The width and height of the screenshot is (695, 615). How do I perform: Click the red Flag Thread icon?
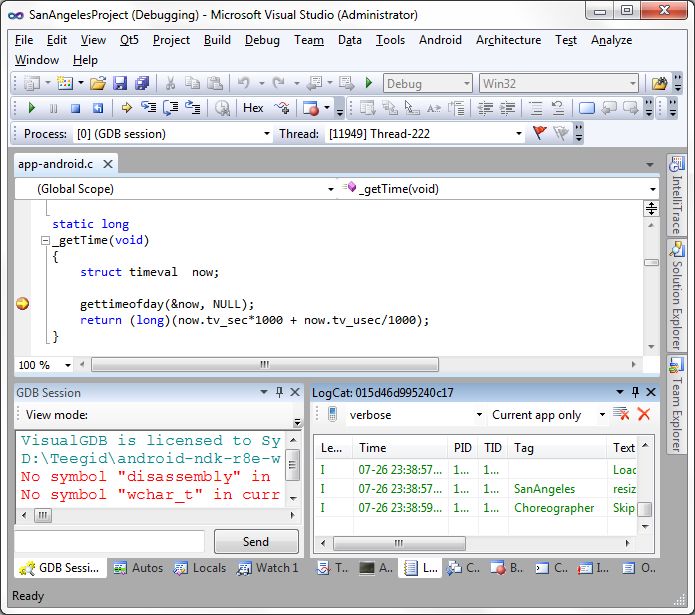(x=539, y=132)
